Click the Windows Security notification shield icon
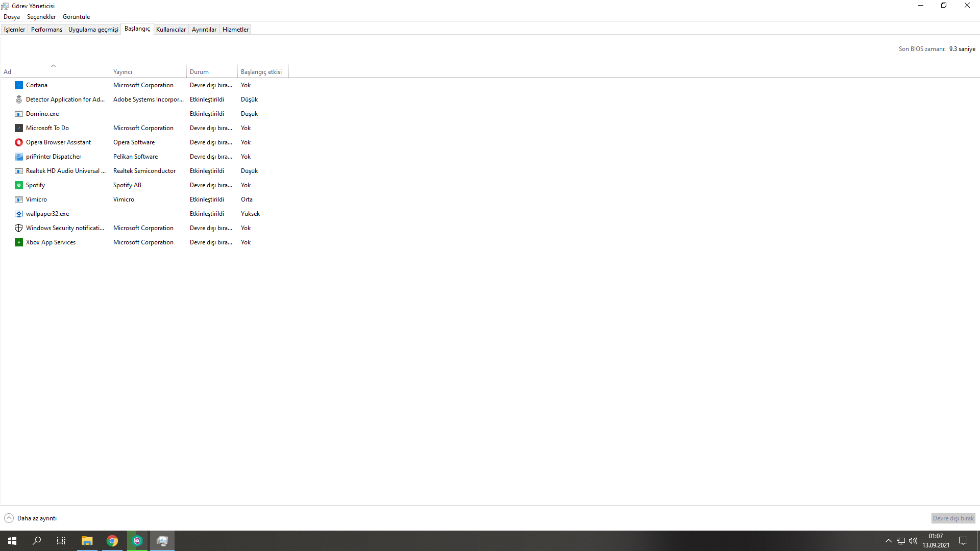The image size is (980, 551). point(19,228)
